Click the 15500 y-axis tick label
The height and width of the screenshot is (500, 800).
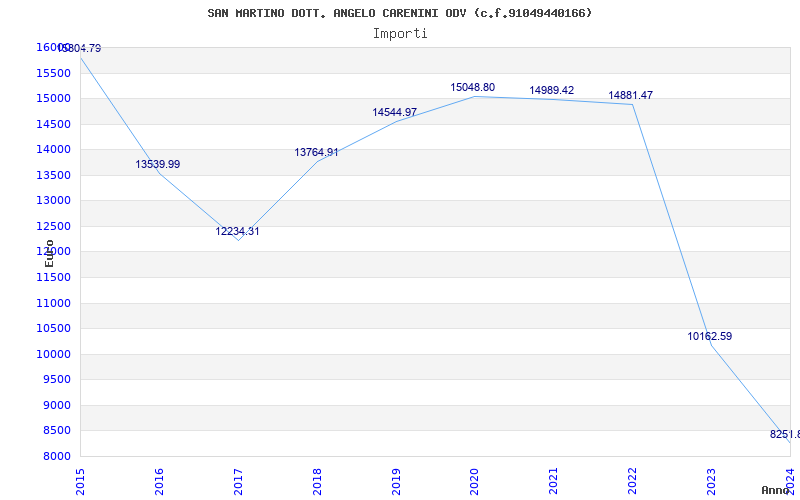[53, 73]
